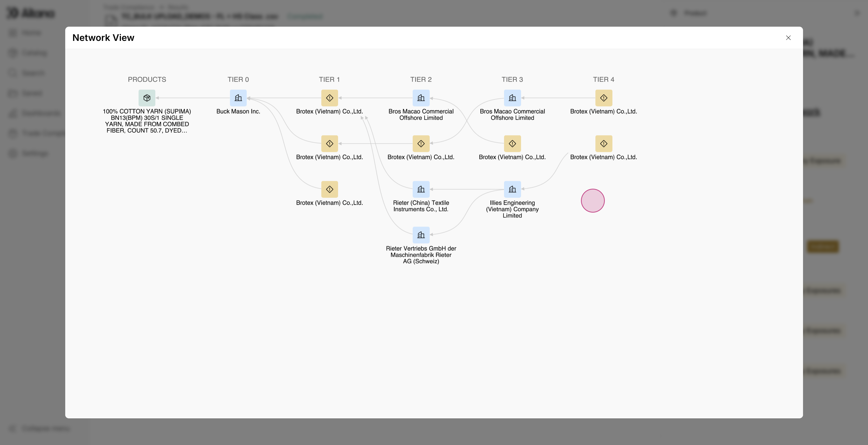Select the Tier 3 Brotex (Vietnam) warning node

pos(512,144)
